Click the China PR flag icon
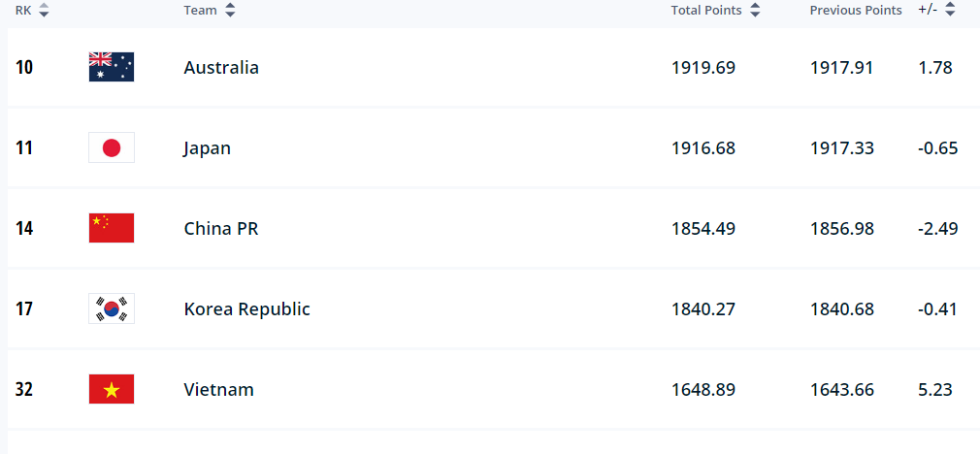This screenshot has width=980, height=454. [112, 228]
